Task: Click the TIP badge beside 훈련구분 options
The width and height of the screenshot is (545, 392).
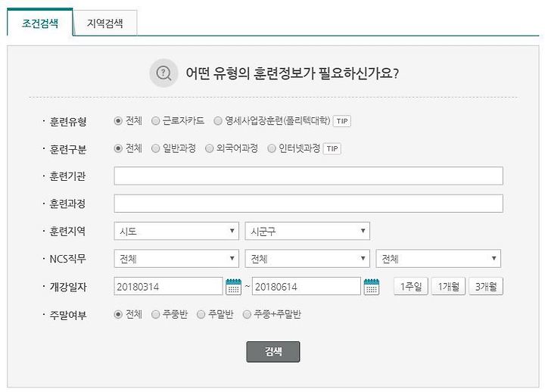Action: pos(332,149)
